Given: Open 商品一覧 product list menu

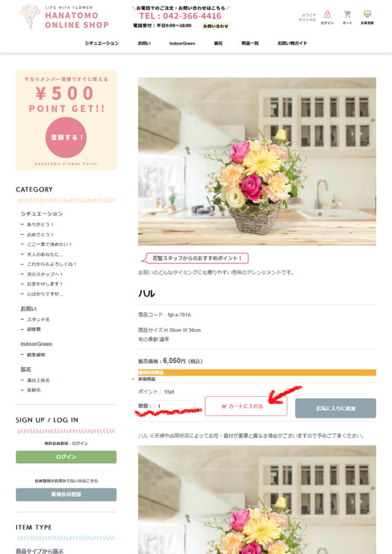Looking at the screenshot, I should coord(250,43).
